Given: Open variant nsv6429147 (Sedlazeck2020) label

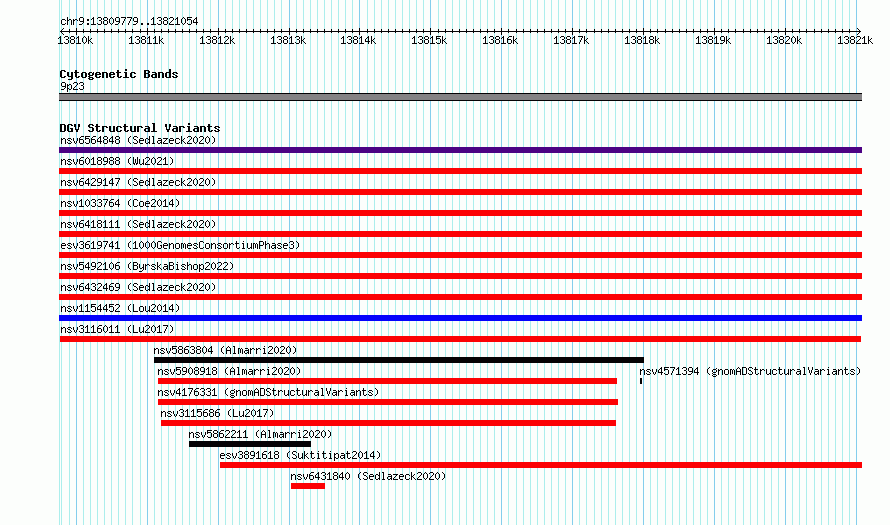Looking at the screenshot, I should point(138,182).
